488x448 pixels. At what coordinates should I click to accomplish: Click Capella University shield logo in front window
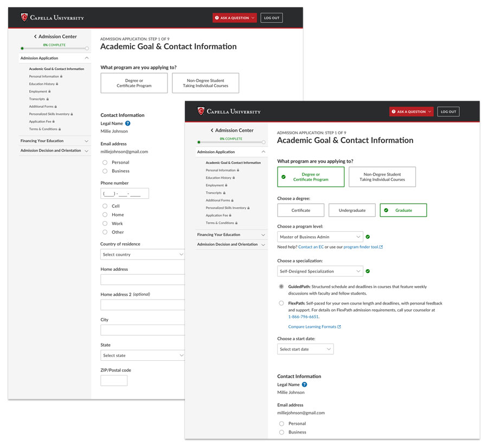tap(201, 111)
